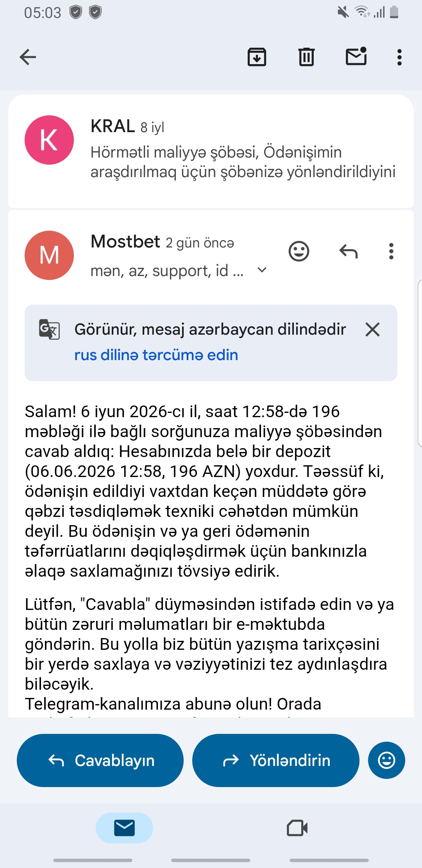The image size is (422, 868).
Task: Switch to the Mail tab
Action: tap(124, 828)
